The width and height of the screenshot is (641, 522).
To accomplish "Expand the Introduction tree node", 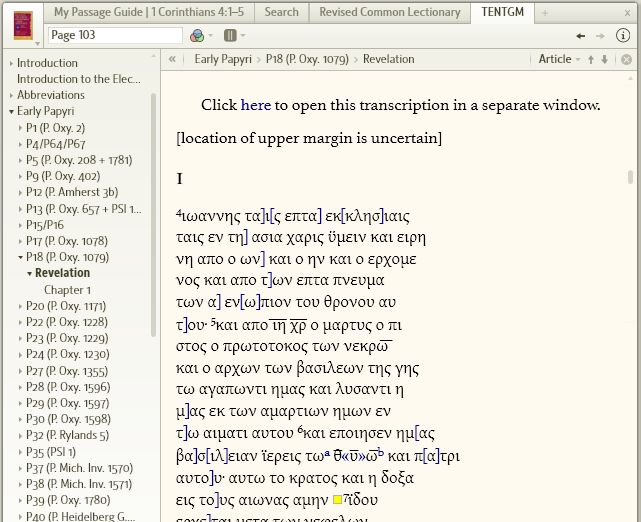I will coord(11,63).
